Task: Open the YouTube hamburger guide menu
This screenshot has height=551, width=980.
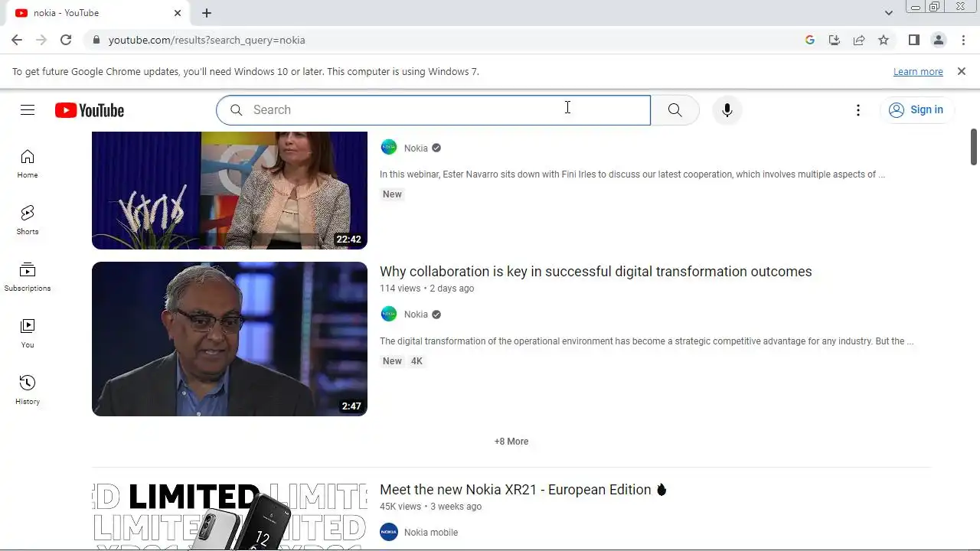Action: [28, 110]
